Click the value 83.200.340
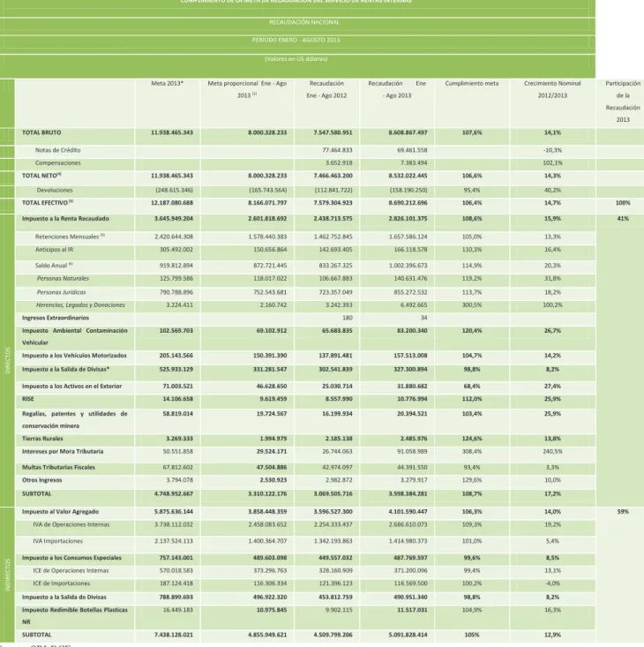The width and height of the screenshot is (644, 647). coord(410,331)
